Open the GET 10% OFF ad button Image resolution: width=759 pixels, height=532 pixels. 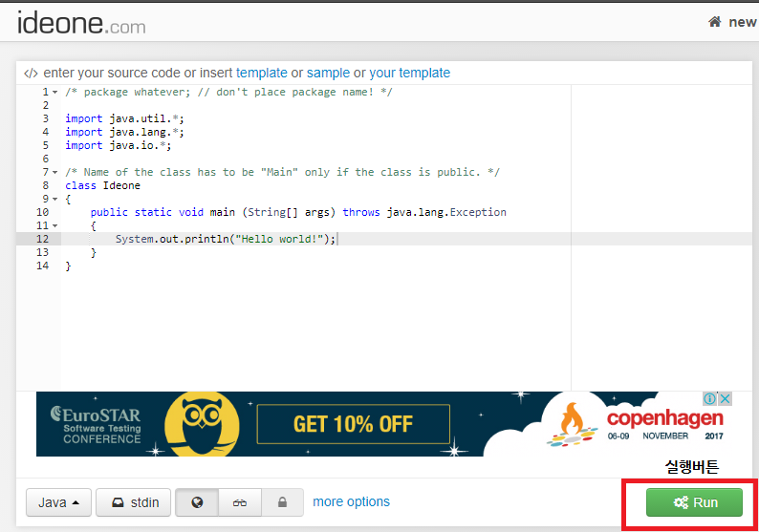(354, 424)
